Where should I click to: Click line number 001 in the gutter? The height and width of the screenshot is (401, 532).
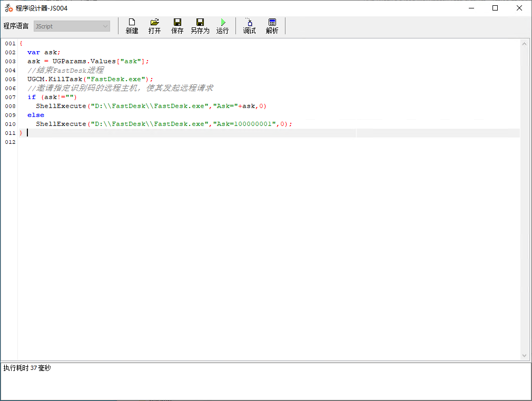10,43
